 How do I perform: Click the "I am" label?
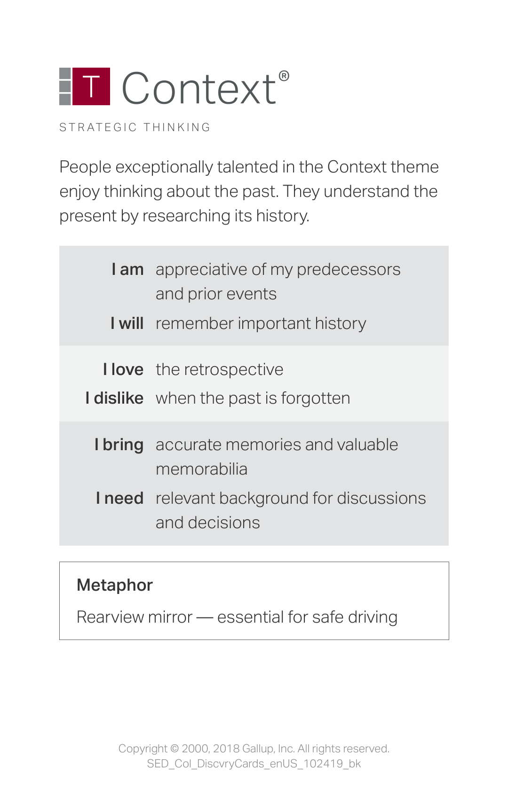127,269
